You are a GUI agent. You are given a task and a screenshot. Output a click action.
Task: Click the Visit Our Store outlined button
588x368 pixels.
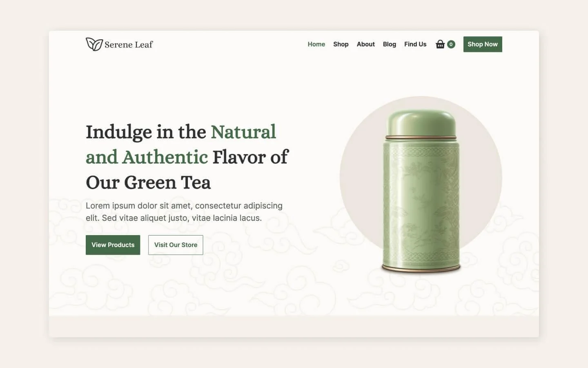[176, 245]
